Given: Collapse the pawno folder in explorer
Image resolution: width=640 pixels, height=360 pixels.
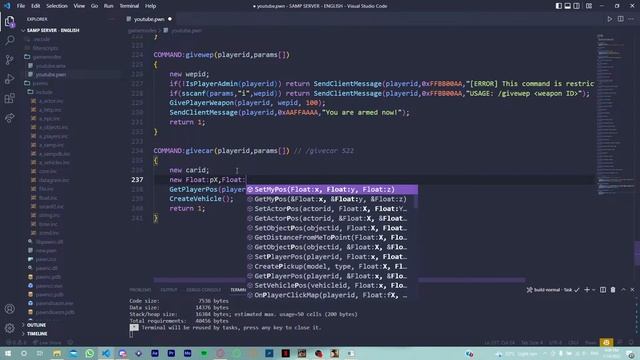Looking at the screenshot, I should pyautogui.click(x=40, y=83).
